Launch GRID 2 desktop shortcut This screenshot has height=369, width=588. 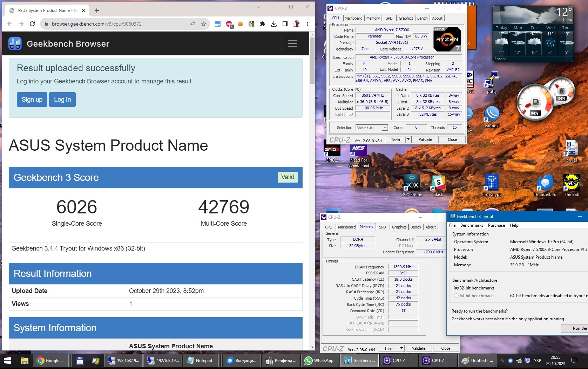332,153
